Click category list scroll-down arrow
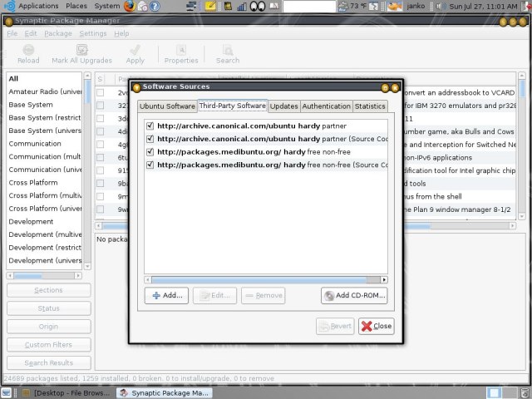Image resolution: width=532 pixels, height=399 pixels. point(87,267)
